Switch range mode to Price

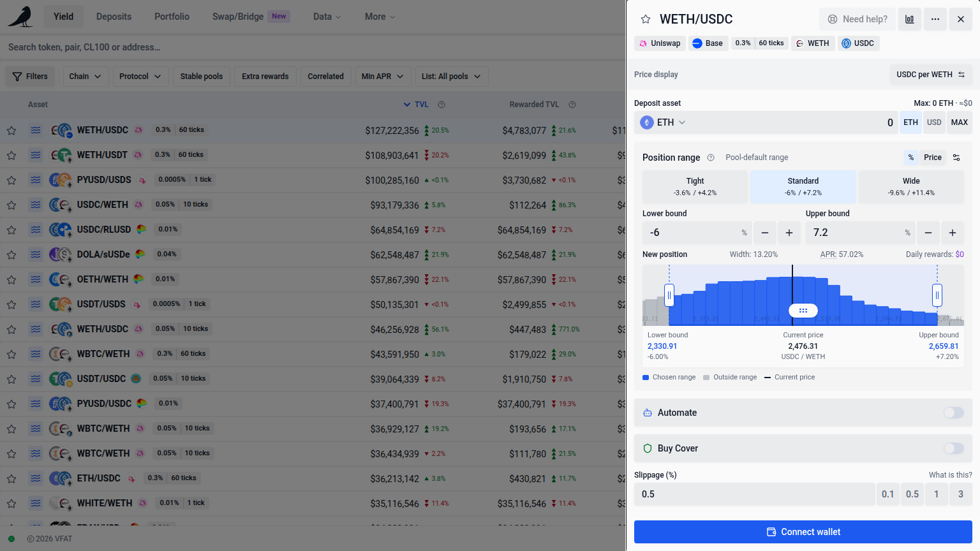933,158
